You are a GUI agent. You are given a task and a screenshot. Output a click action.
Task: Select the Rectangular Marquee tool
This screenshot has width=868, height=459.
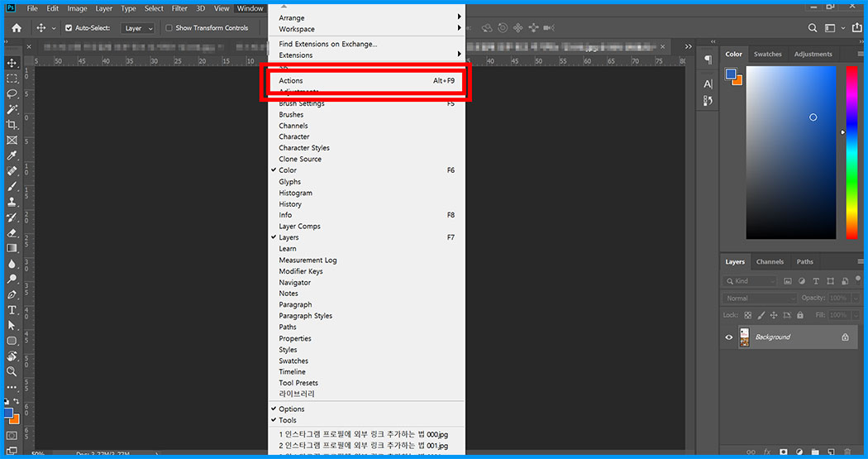coord(12,79)
